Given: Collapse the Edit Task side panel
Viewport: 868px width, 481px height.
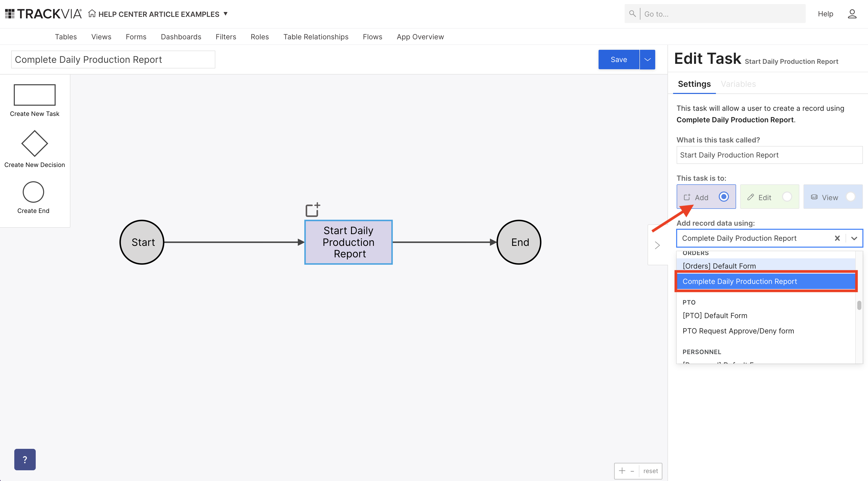Looking at the screenshot, I should coord(657,245).
